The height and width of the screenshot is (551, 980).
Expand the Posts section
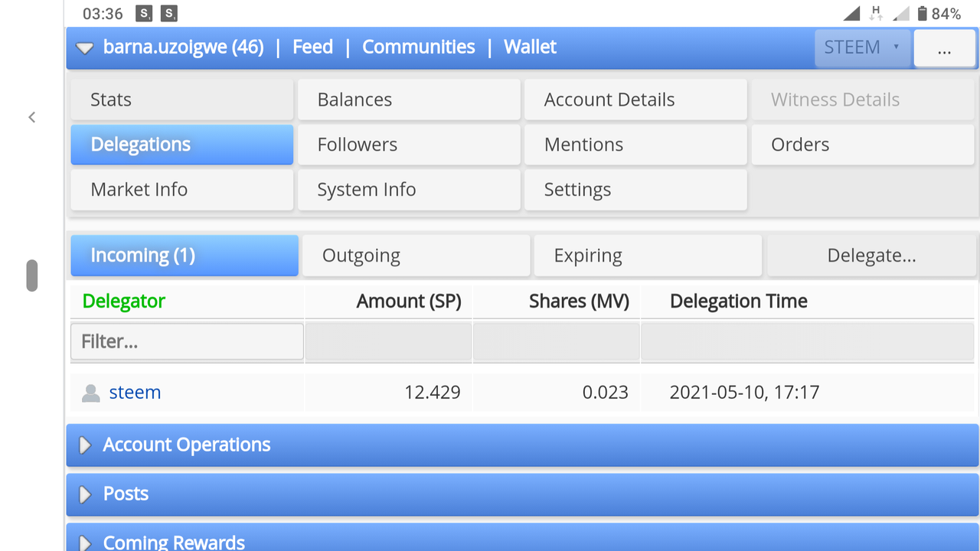(x=522, y=494)
